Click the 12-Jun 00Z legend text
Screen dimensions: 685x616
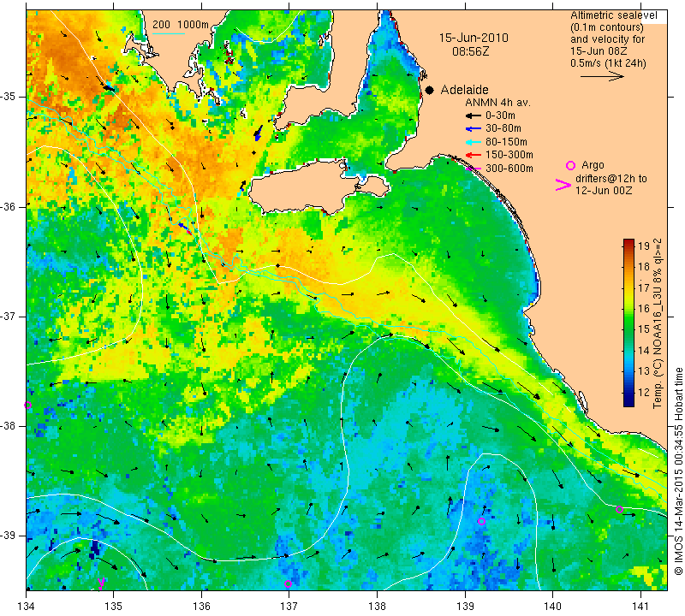[604, 191]
